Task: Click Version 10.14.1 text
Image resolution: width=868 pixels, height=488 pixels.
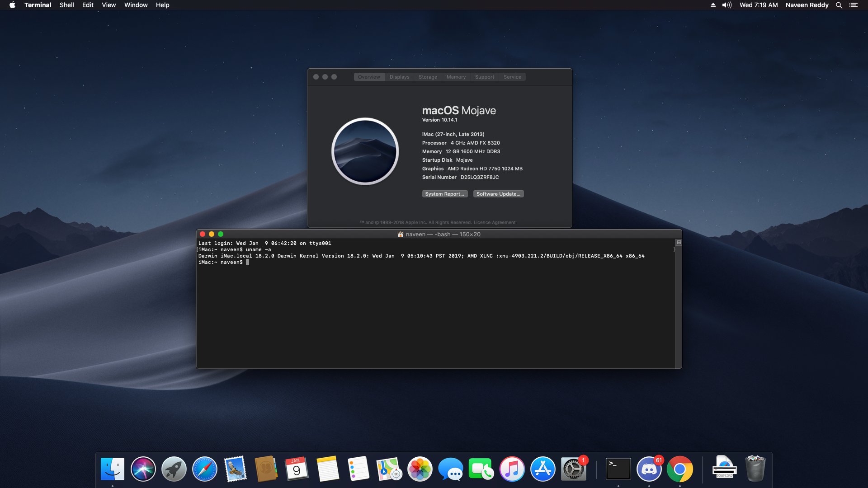Action: tap(439, 120)
